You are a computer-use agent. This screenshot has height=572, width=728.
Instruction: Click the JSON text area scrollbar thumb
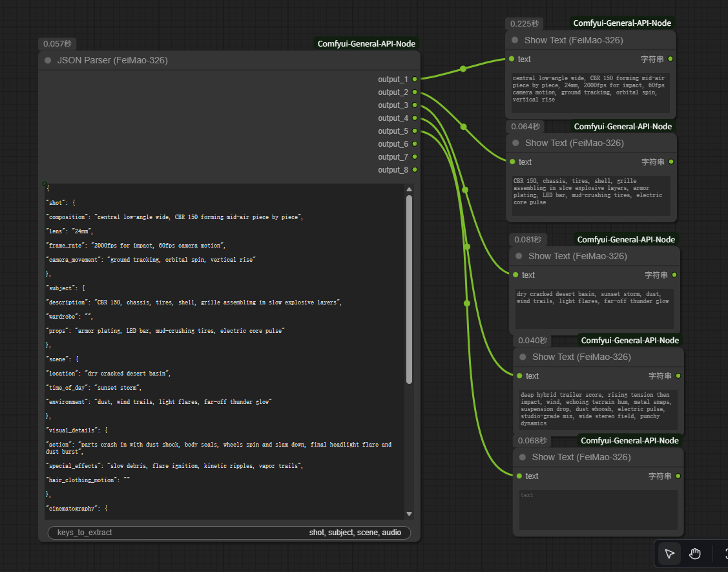[409, 290]
